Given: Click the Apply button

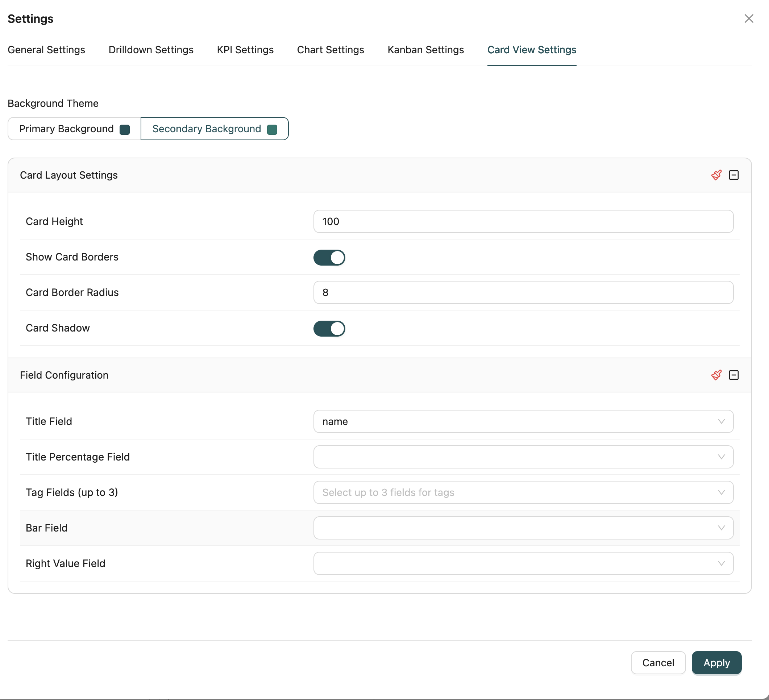Looking at the screenshot, I should [716, 663].
